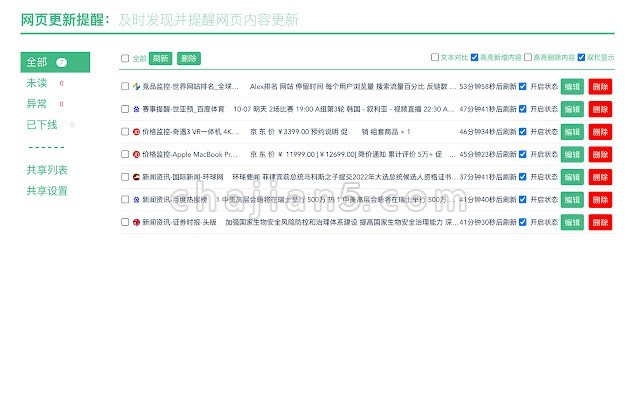Click JD favicon of Apple MacBook row
Screen dimensions: 640x400
(136, 154)
